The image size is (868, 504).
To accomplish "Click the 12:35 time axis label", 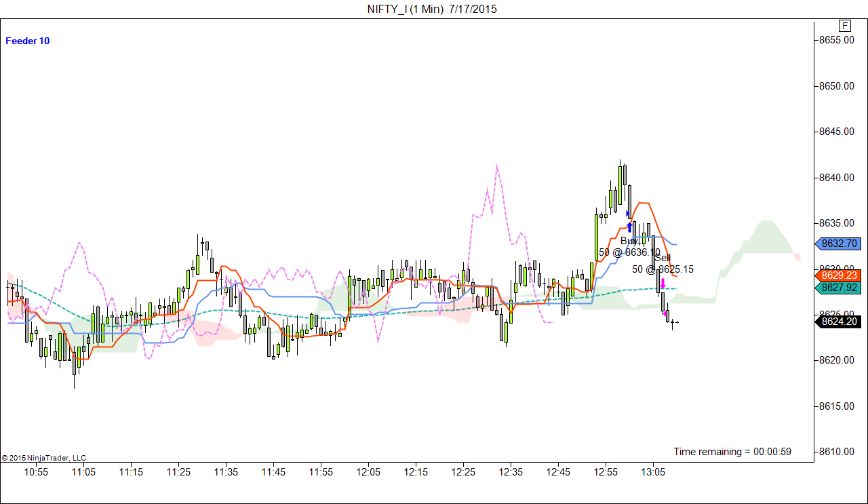I will click(511, 472).
